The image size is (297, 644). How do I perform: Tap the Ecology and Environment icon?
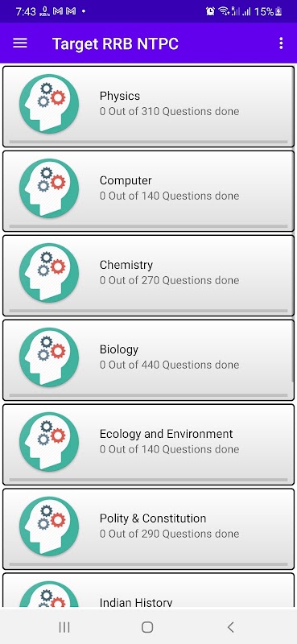(49, 442)
